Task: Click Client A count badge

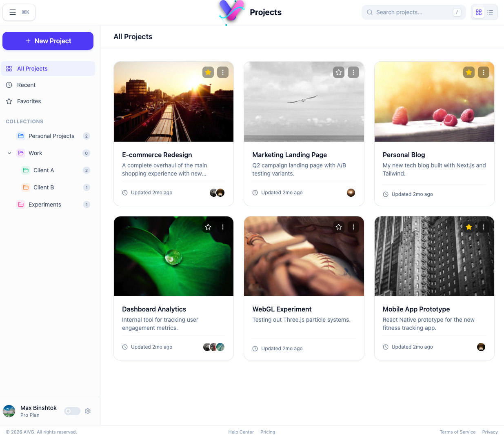Action: tap(87, 170)
